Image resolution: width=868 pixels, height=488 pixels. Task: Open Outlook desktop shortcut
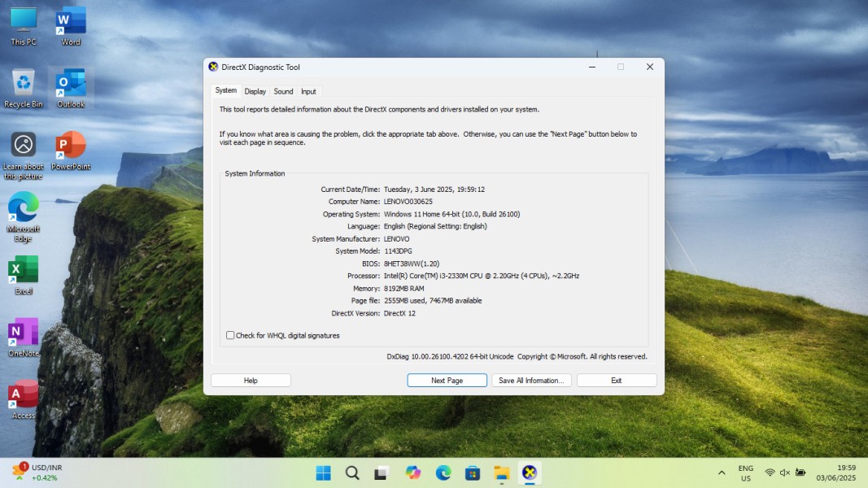71,88
